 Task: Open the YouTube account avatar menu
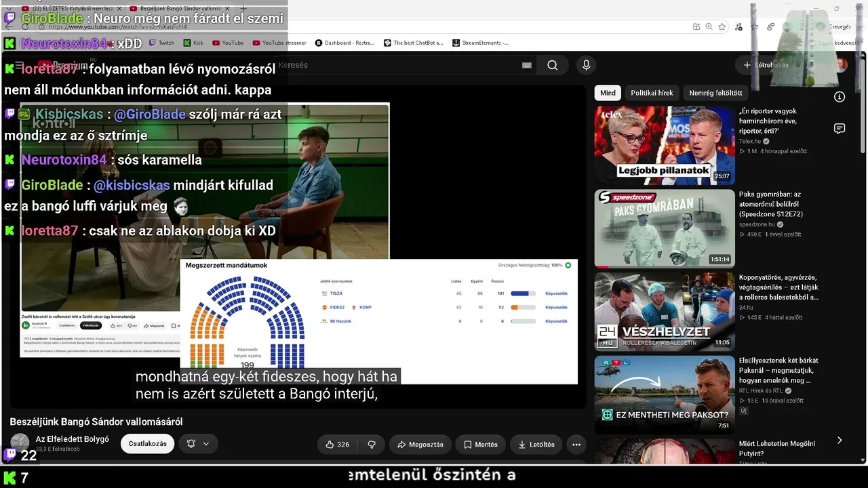pos(841,65)
